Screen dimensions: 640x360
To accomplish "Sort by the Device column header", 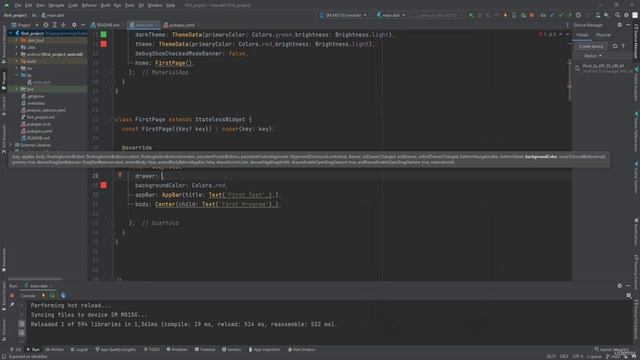I will [592, 56].
